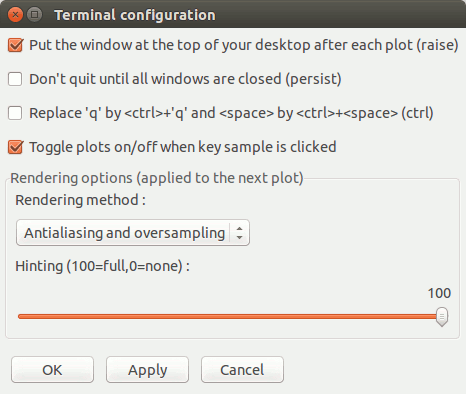Enable the persist checkbox

pyautogui.click(x=15, y=79)
